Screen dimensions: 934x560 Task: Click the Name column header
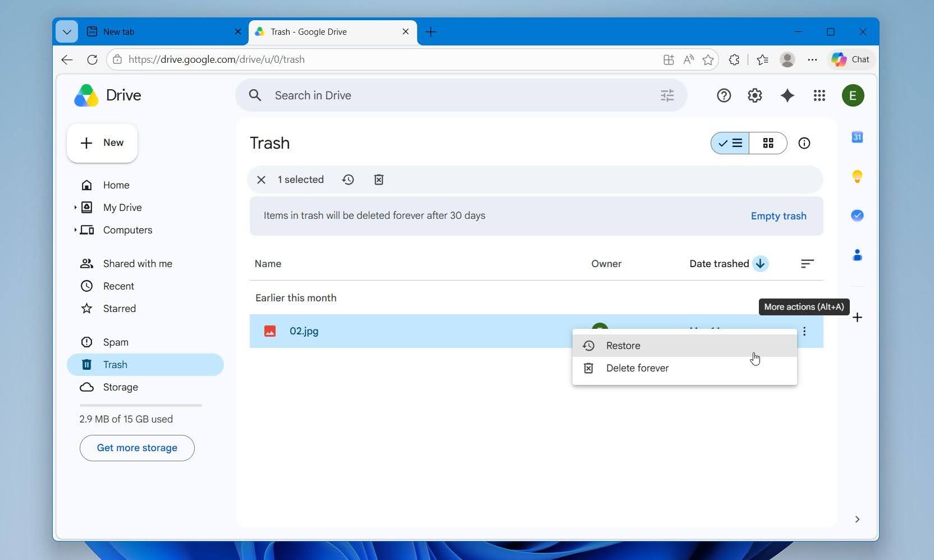(268, 264)
